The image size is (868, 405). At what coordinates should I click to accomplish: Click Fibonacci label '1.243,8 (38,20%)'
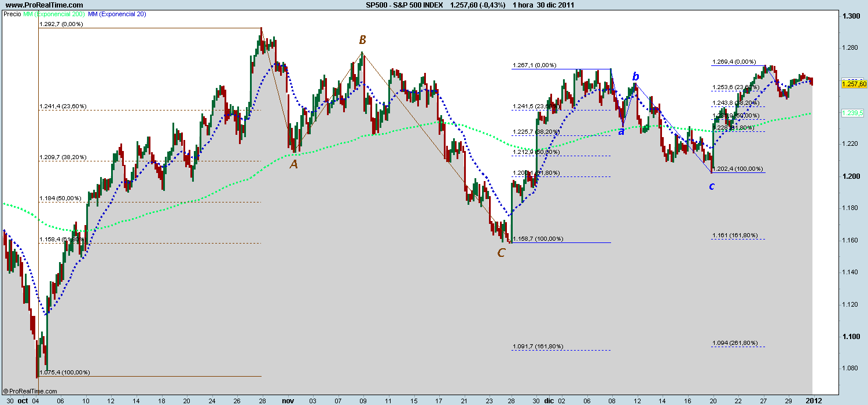tap(735, 102)
